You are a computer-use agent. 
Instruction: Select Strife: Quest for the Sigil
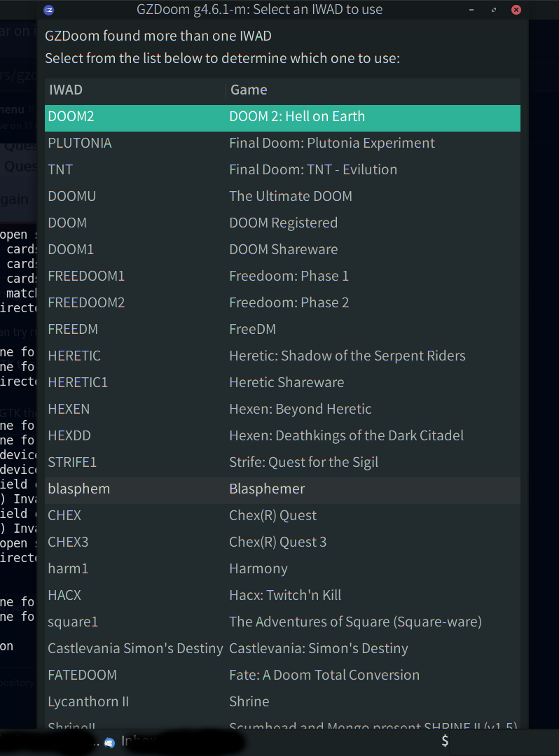(280, 462)
